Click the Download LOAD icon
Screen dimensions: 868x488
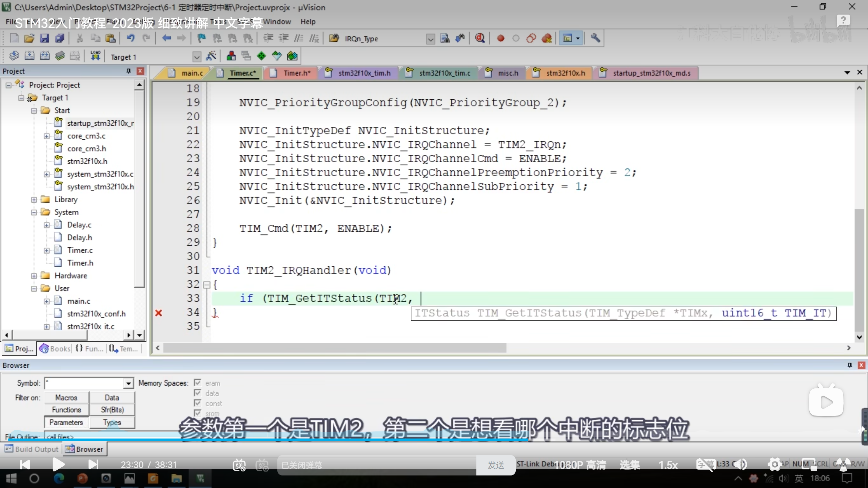(95, 56)
